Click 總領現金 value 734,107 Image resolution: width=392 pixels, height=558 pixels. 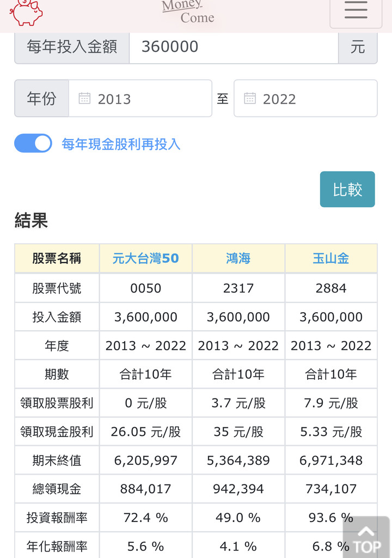tap(331, 489)
